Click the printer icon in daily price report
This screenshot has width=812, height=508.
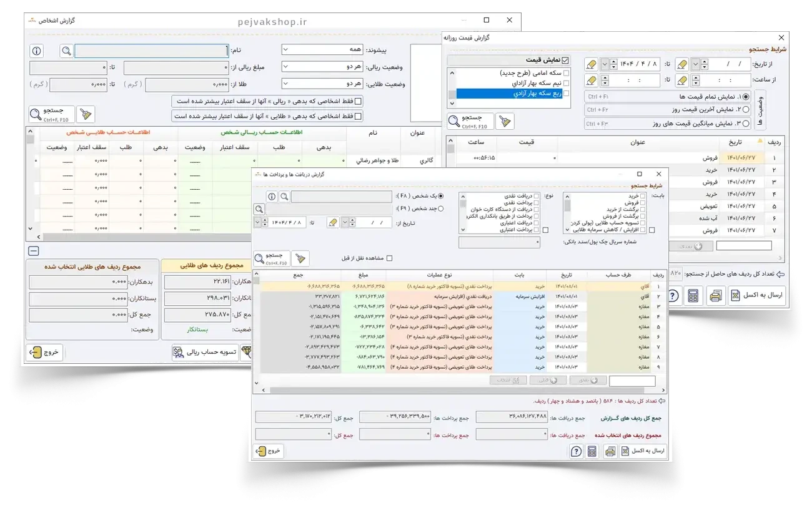coord(716,296)
